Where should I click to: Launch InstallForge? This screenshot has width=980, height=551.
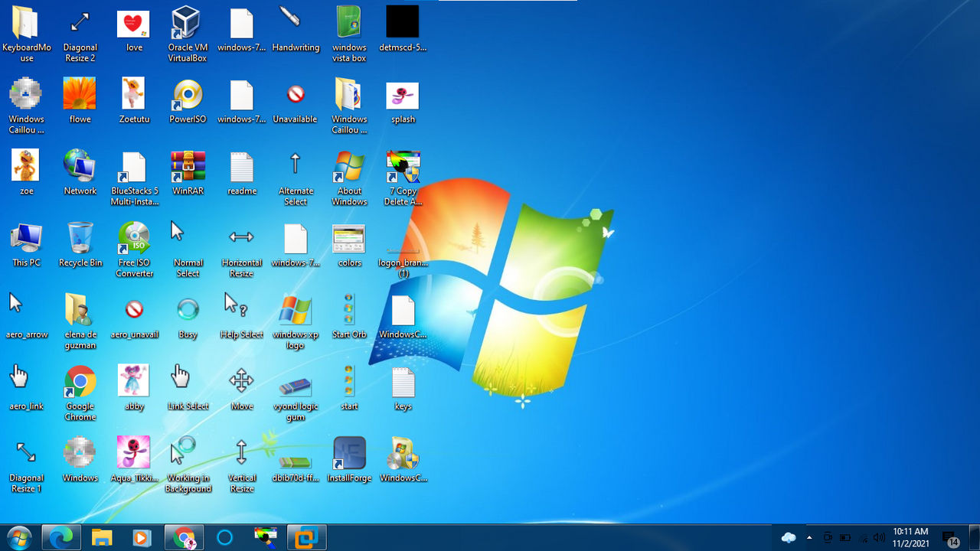click(349, 453)
